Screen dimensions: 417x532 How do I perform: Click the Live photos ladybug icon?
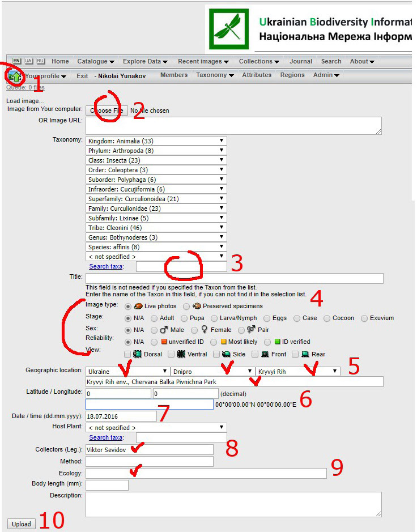[x=138, y=306]
